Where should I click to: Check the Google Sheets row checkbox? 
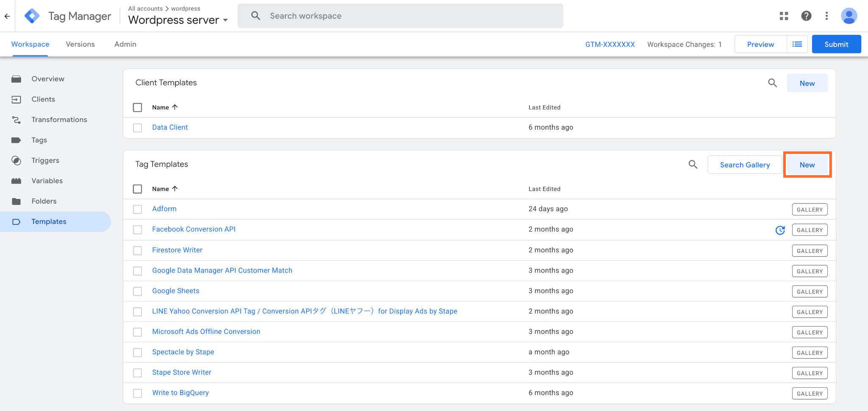[137, 291]
